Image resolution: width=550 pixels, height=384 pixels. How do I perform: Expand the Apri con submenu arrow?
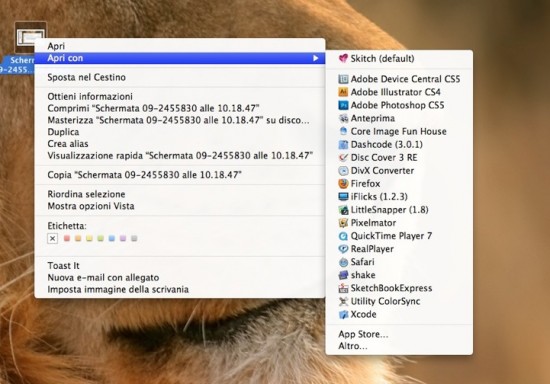pyautogui.click(x=316, y=58)
